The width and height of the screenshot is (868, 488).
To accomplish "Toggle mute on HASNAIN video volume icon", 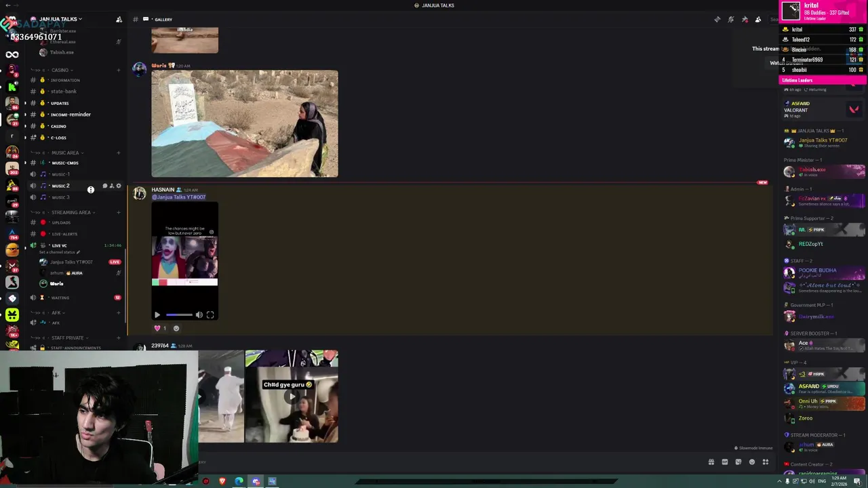I will tap(199, 314).
